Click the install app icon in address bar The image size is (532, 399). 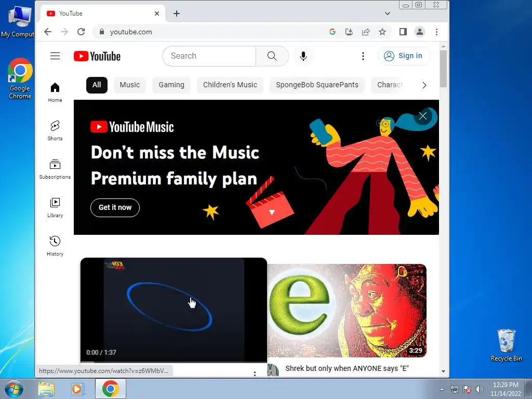point(349,32)
